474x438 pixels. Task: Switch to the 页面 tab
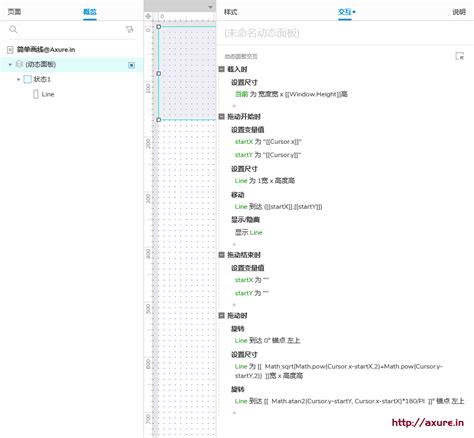click(x=14, y=12)
